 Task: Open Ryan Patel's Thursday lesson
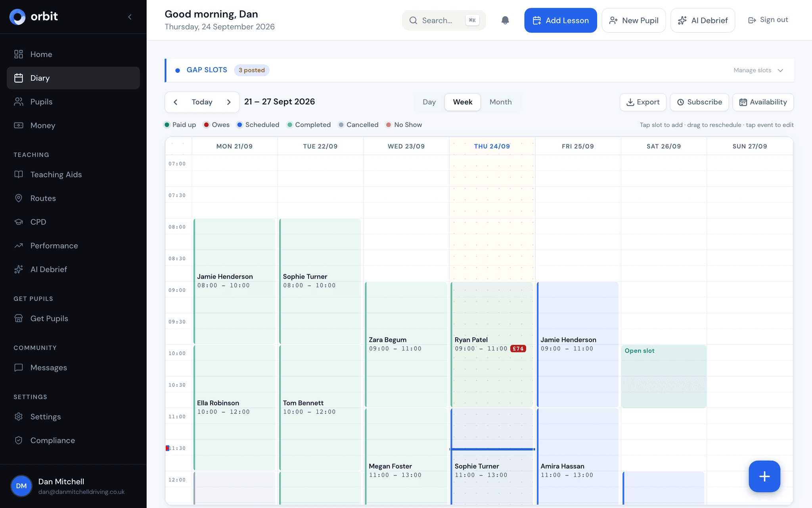coord(492,344)
